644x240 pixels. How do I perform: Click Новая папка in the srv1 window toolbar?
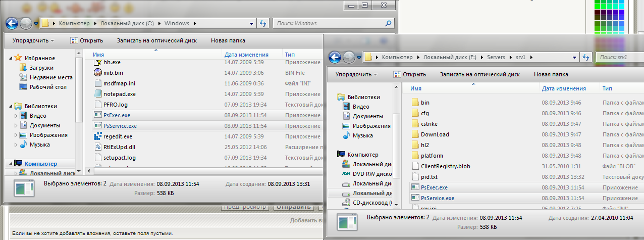tap(551, 74)
